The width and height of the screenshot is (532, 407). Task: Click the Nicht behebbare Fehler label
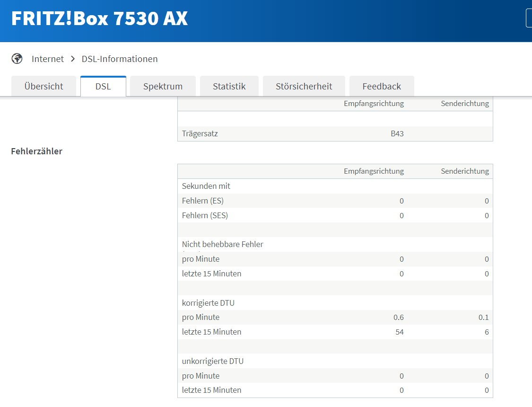pos(223,244)
